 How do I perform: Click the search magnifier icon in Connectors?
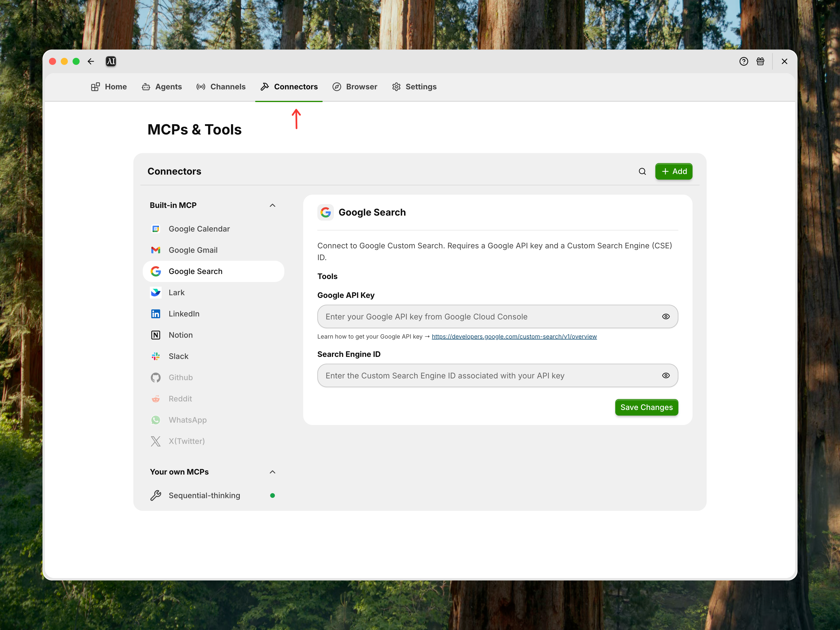pos(642,172)
